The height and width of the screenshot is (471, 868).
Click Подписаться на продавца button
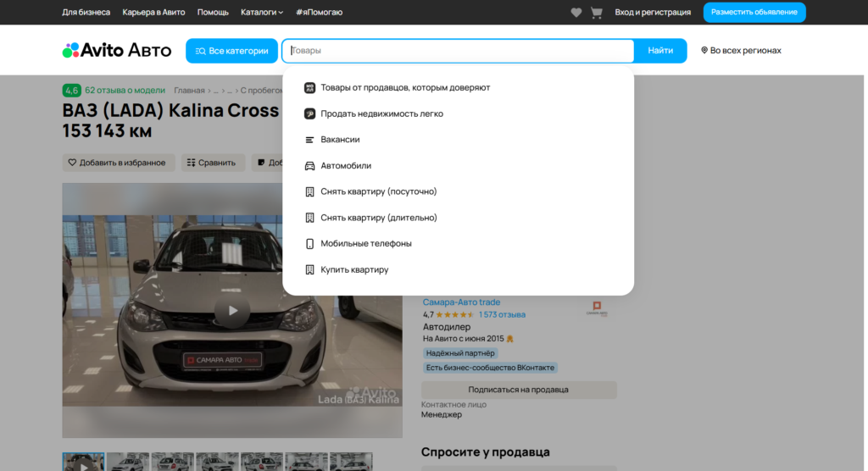[519, 390]
